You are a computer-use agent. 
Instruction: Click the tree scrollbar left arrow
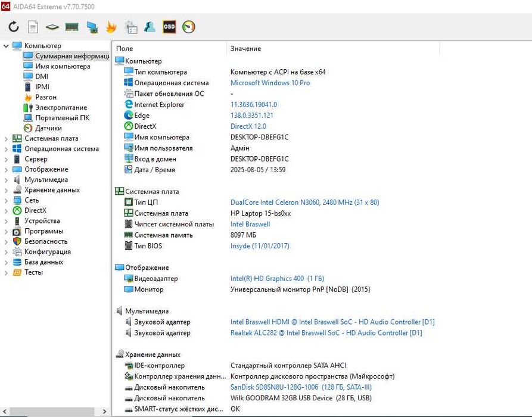click(x=4, y=411)
